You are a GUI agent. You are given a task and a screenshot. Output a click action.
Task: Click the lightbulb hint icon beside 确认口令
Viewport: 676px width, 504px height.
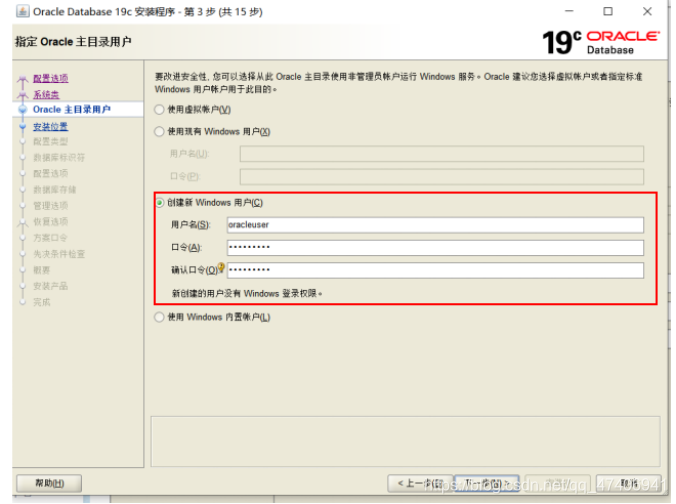221,268
